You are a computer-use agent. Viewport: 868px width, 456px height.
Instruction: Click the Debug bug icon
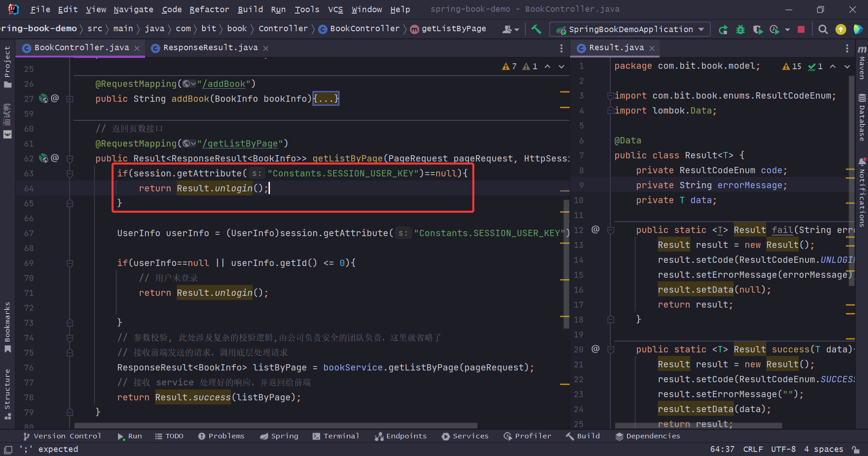click(741, 29)
